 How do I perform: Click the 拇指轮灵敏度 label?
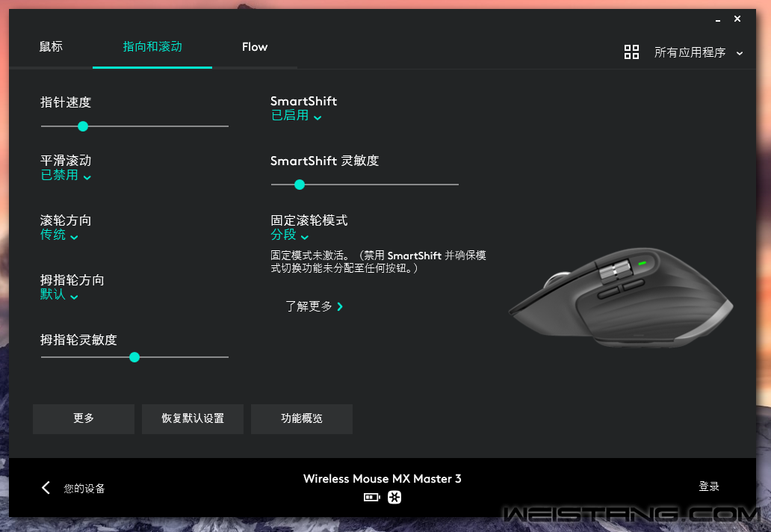coord(78,340)
